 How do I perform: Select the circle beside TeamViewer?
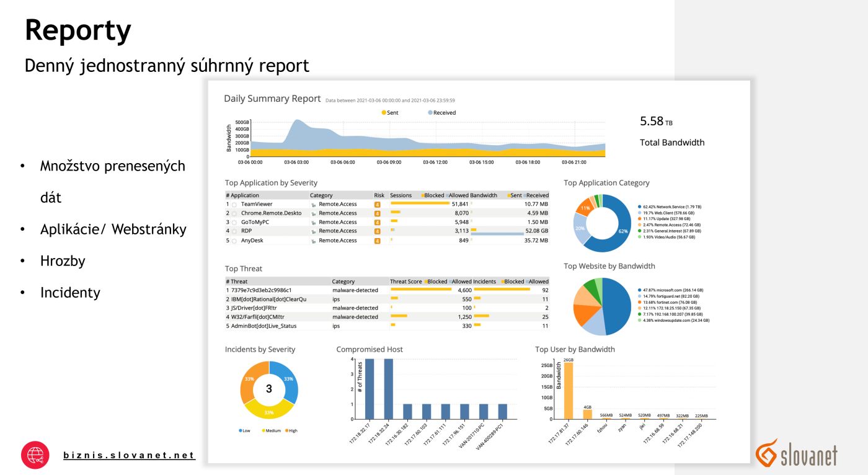point(234,205)
